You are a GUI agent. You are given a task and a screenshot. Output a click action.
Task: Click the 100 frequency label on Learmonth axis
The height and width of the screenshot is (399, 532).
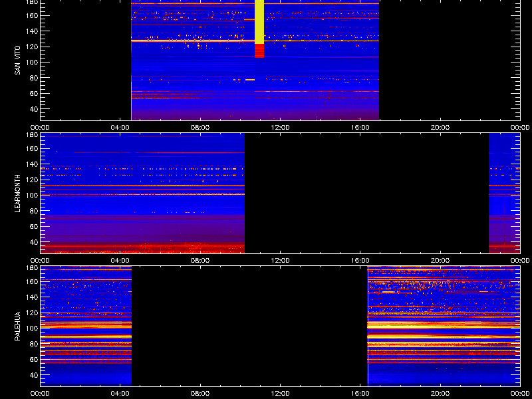coord(31,196)
